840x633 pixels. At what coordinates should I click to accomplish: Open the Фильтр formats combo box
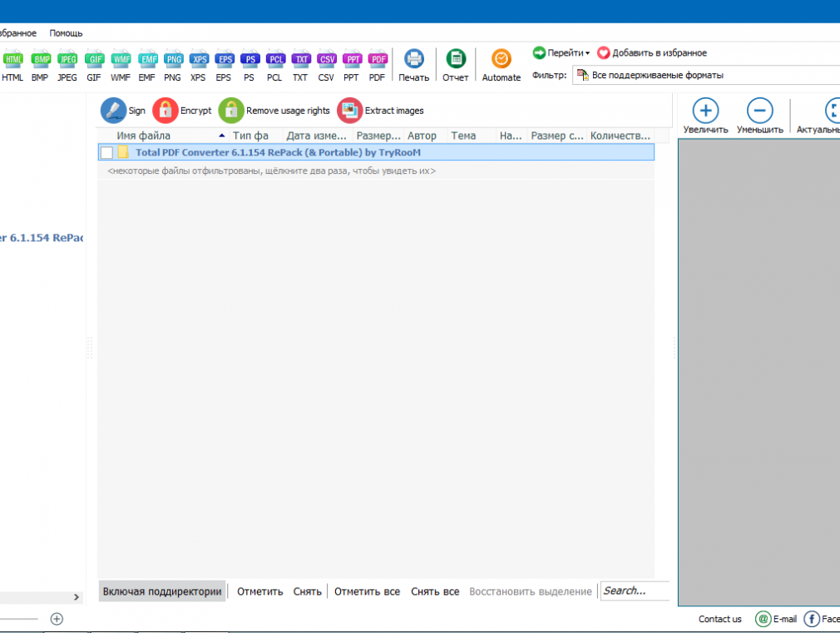coord(706,75)
